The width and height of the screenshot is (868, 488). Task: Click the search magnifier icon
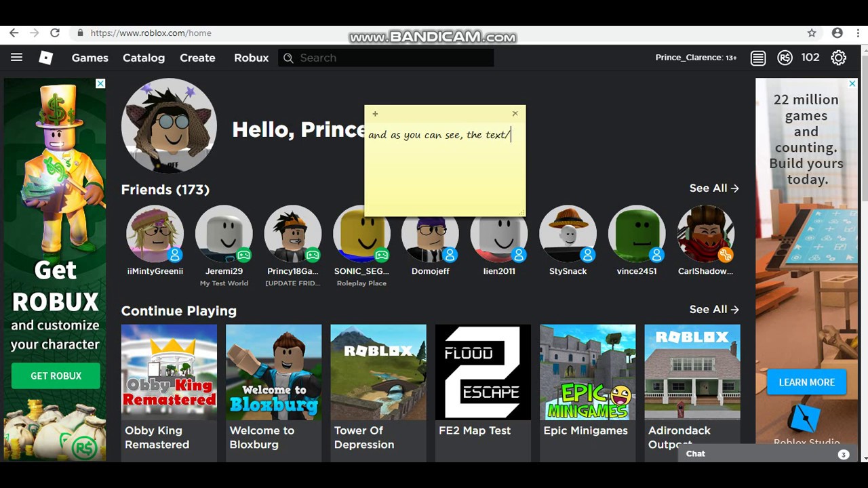[288, 58]
